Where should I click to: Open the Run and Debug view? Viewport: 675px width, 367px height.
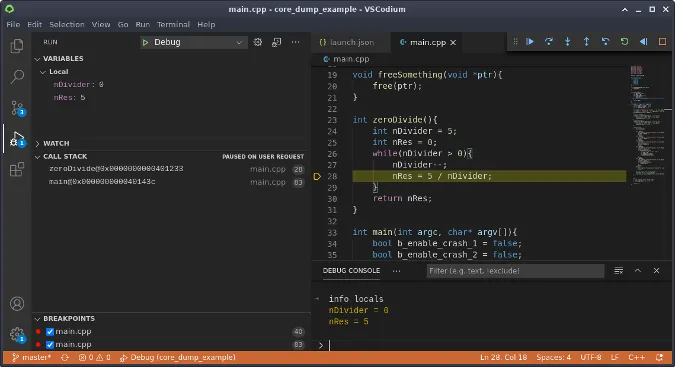point(17,139)
